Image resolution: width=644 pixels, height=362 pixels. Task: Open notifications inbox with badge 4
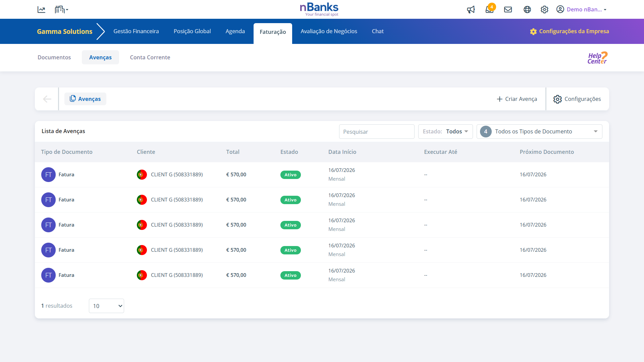(489, 9)
